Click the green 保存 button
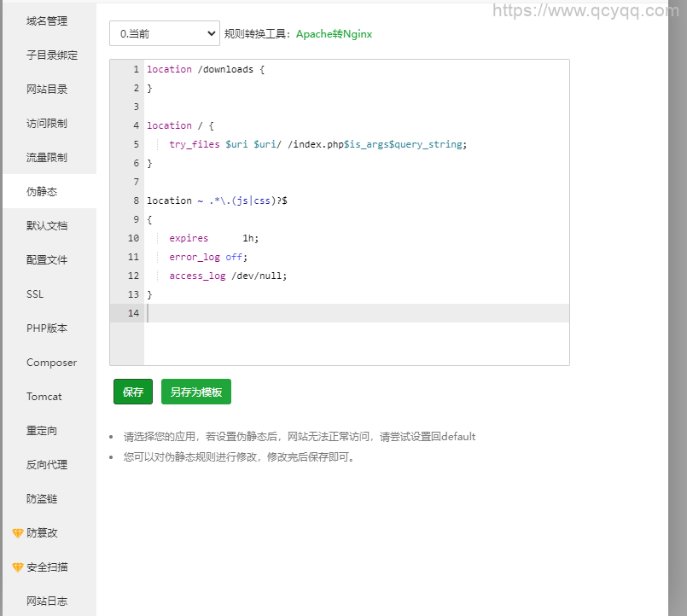 point(132,392)
